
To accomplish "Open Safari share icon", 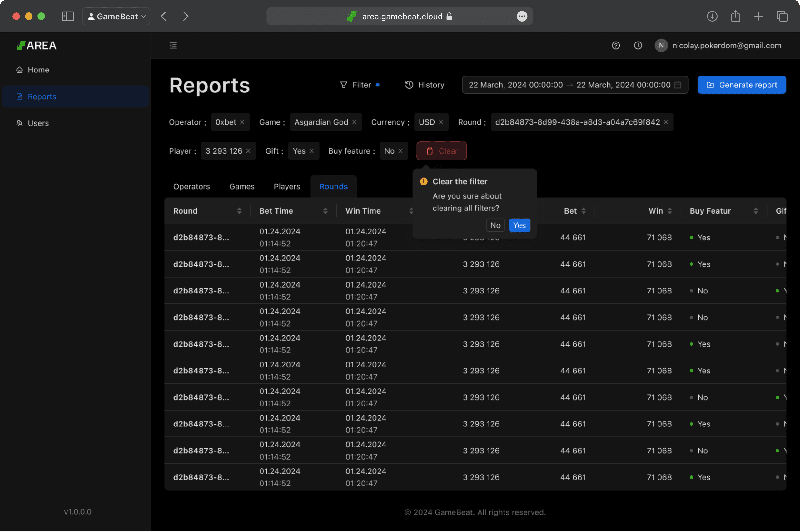I will pos(735,16).
